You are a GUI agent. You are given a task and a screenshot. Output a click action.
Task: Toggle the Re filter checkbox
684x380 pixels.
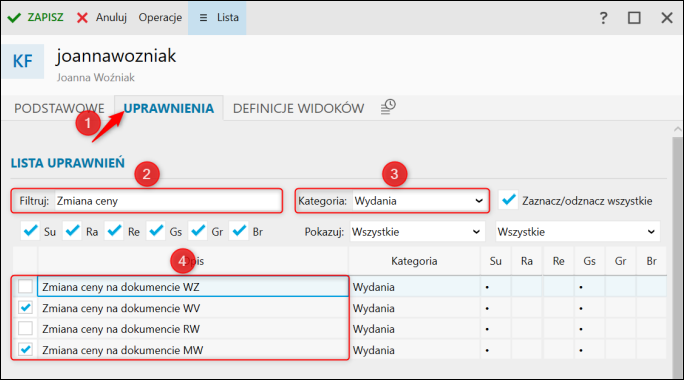point(114,231)
